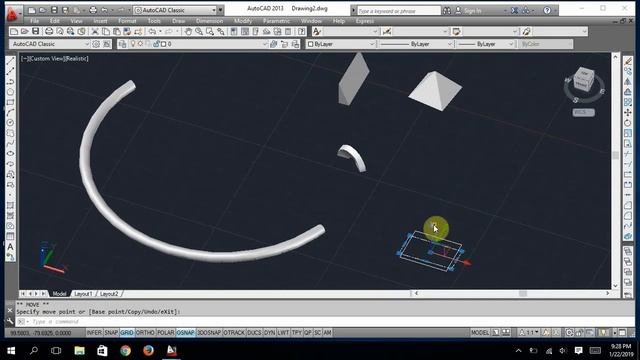Toggle INFER constraints in status bar
The height and width of the screenshot is (360, 640).
coord(94,333)
